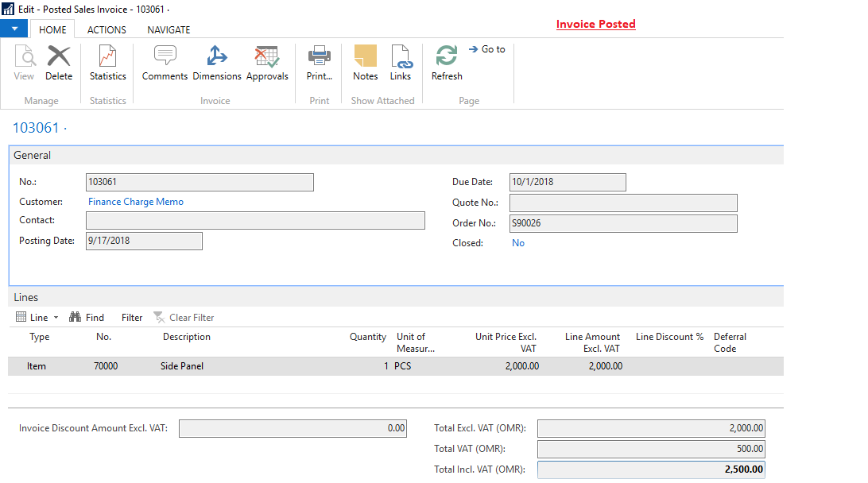Open the Line dropdown in the Lines toolbar
868x483 pixels.
tap(37, 317)
